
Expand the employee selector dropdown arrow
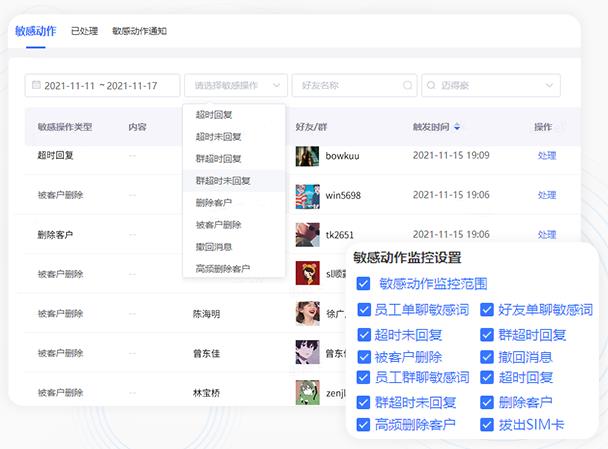point(549,85)
